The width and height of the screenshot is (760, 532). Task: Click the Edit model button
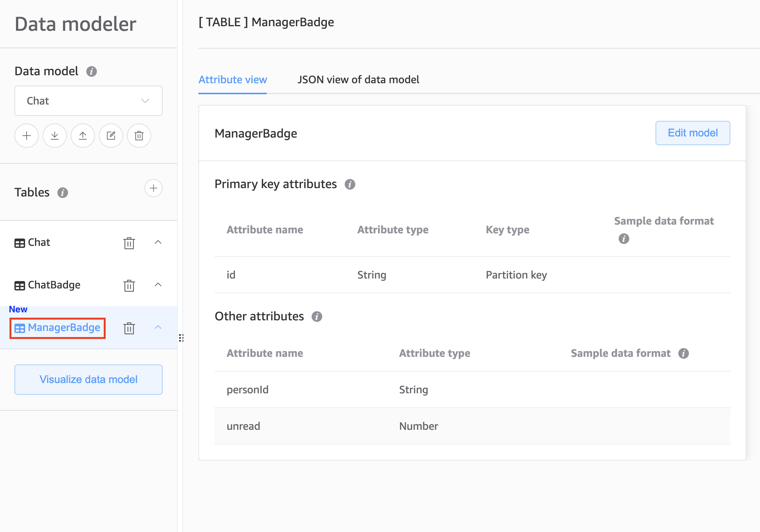[x=692, y=133]
